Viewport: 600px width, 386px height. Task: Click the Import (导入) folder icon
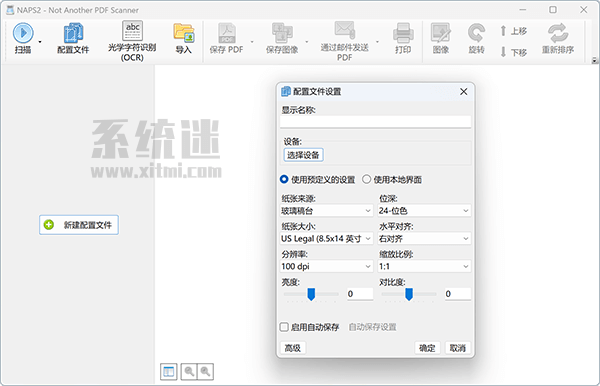184,33
